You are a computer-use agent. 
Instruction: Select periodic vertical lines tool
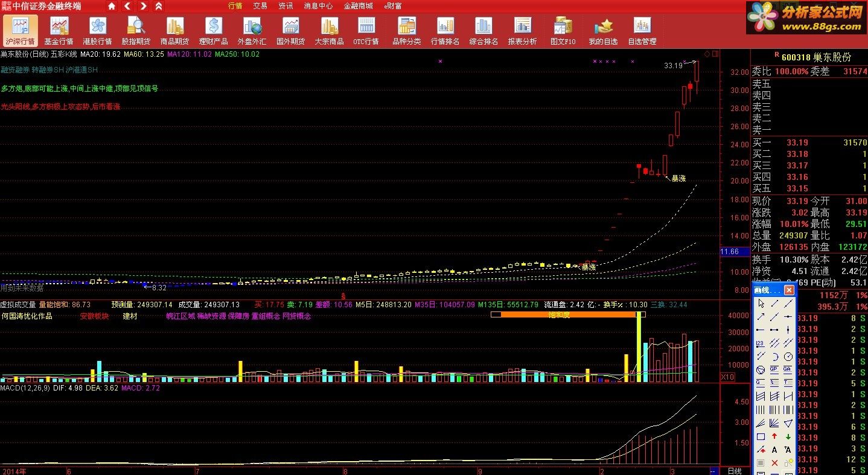tap(761, 409)
